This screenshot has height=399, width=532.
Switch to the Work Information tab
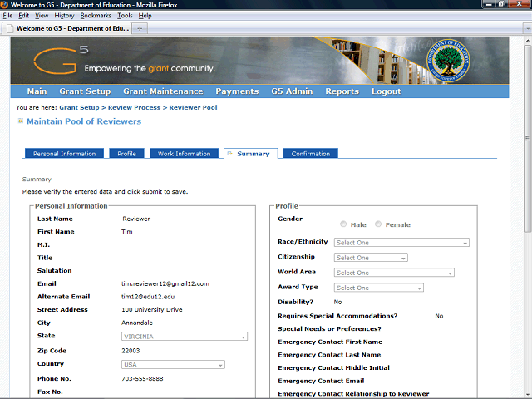pyautogui.click(x=185, y=153)
